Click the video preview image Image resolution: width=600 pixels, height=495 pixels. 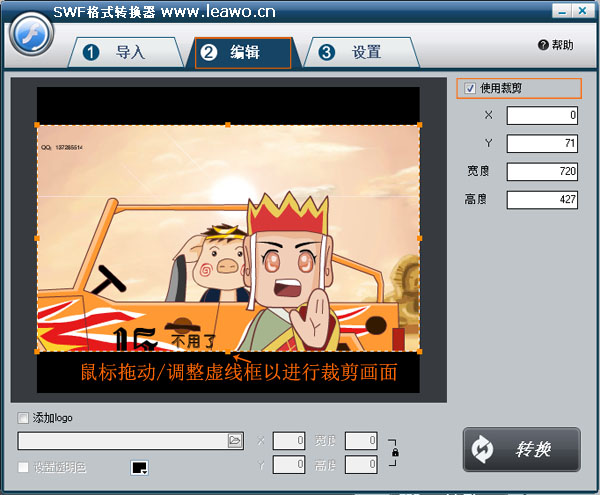tap(228, 238)
